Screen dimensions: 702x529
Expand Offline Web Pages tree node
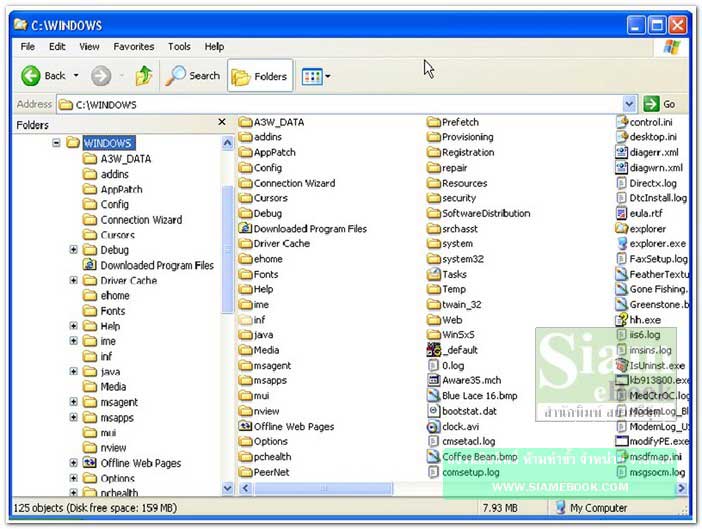click(x=73, y=463)
